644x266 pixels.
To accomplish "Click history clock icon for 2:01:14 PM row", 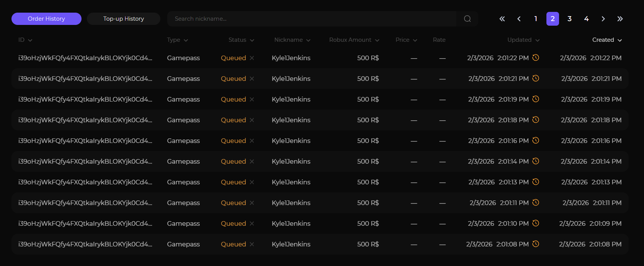I will (x=536, y=161).
